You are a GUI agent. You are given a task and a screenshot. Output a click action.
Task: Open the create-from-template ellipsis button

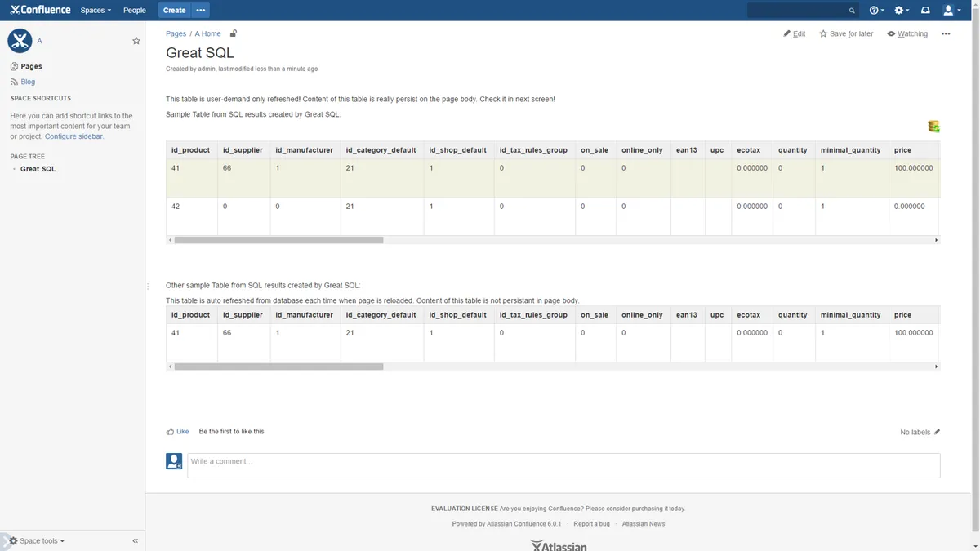[x=201, y=11]
